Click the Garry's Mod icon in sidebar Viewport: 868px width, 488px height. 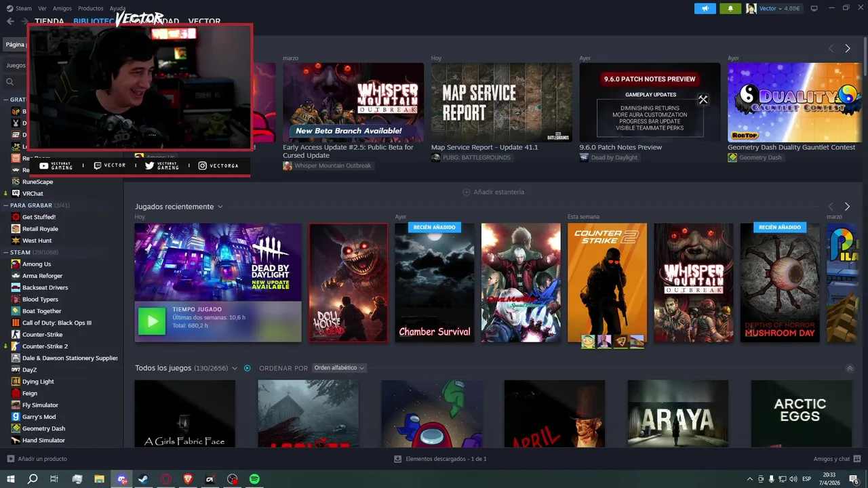16,417
